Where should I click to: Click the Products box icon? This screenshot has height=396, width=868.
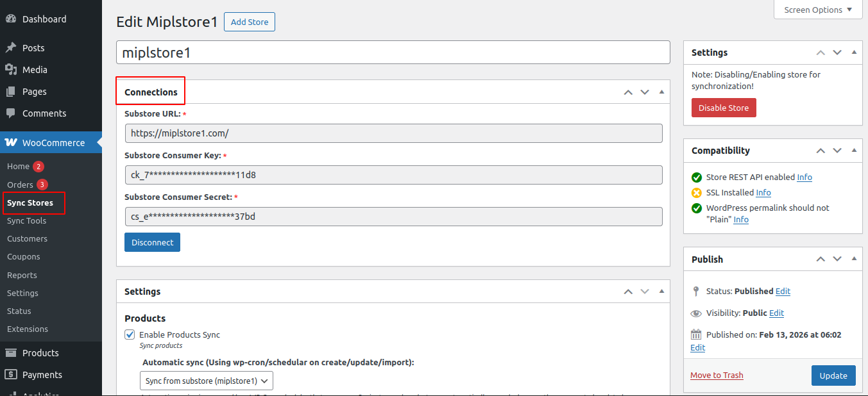11,353
